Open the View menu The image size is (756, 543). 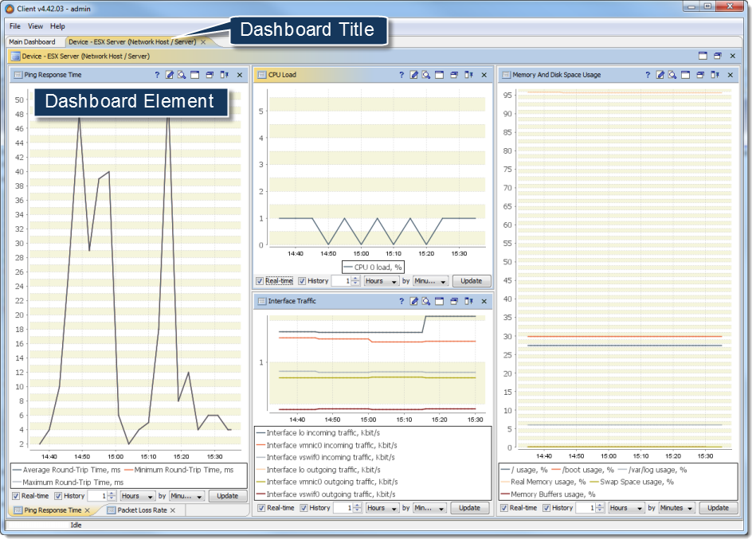coord(36,26)
